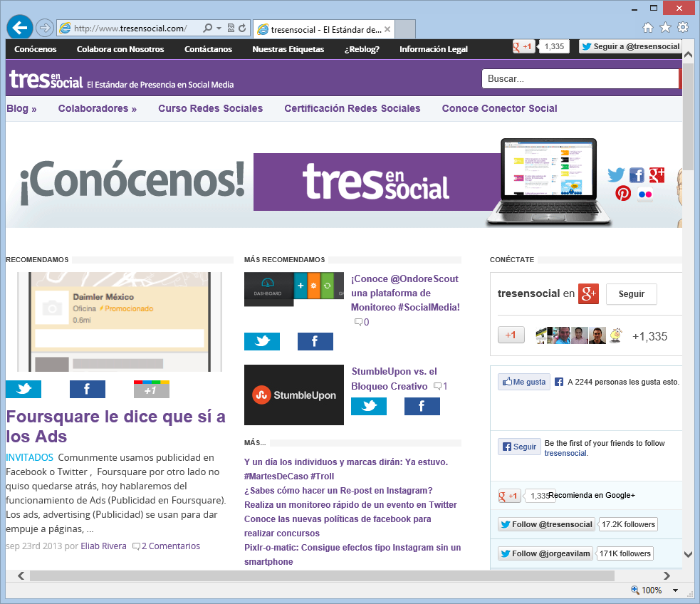The image size is (700, 604).
Task: Open Certificación Redes Sociales link
Action: point(352,108)
